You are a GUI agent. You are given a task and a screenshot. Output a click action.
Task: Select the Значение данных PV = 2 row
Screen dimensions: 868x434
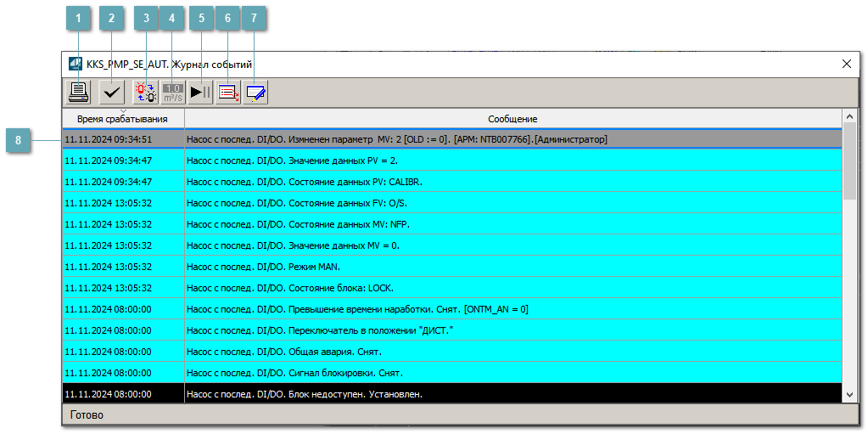click(x=451, y=161)
